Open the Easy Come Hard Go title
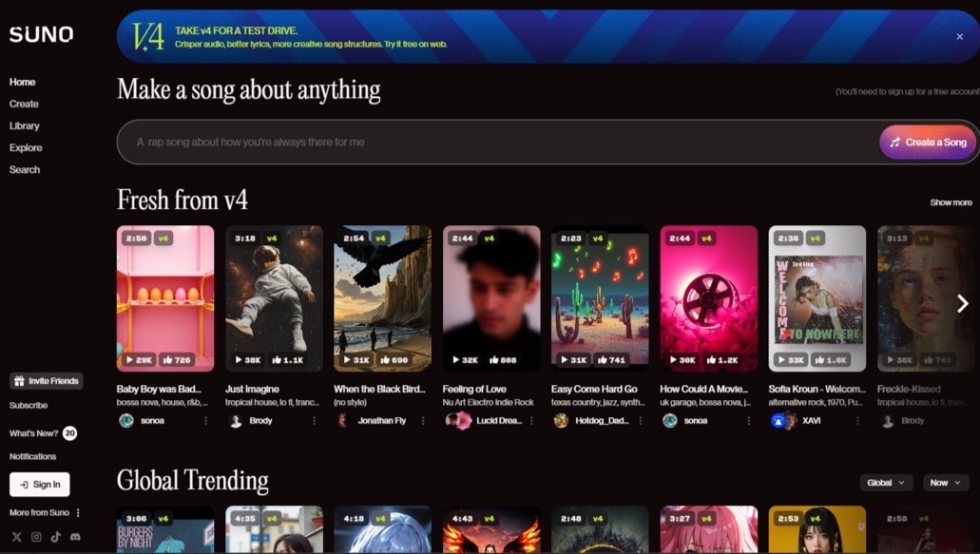Screen dimensions: 980x554 coord(594,389)
